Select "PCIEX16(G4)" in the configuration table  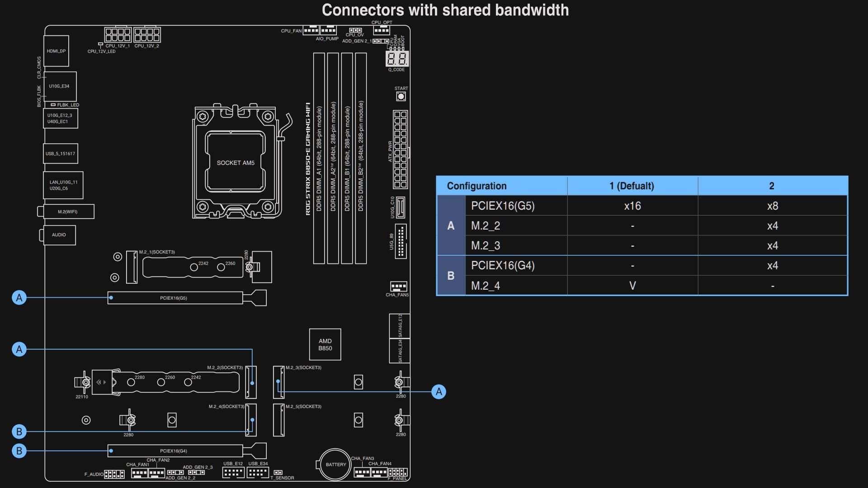503,266
